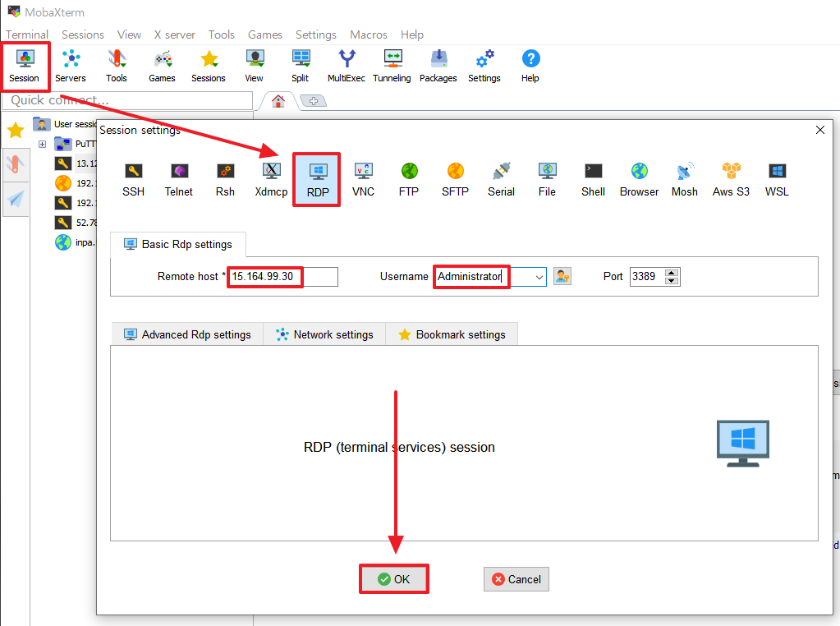Confirm the session with the OK button
The height and width of the screenshot is (626, 840).
click(394, 579)
